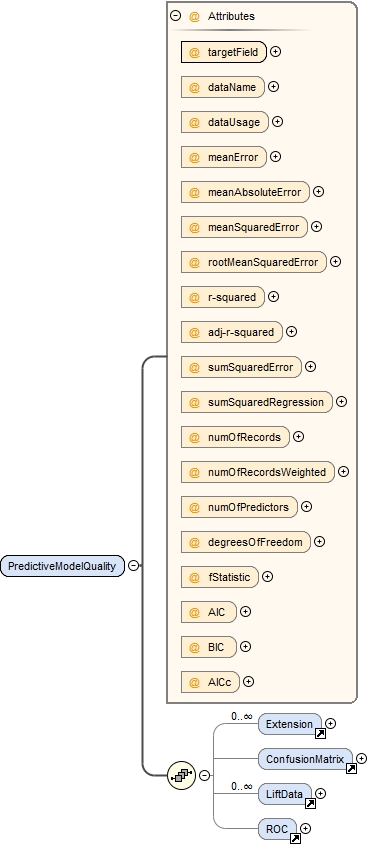Expand the dataName attribute

(273, 87)
